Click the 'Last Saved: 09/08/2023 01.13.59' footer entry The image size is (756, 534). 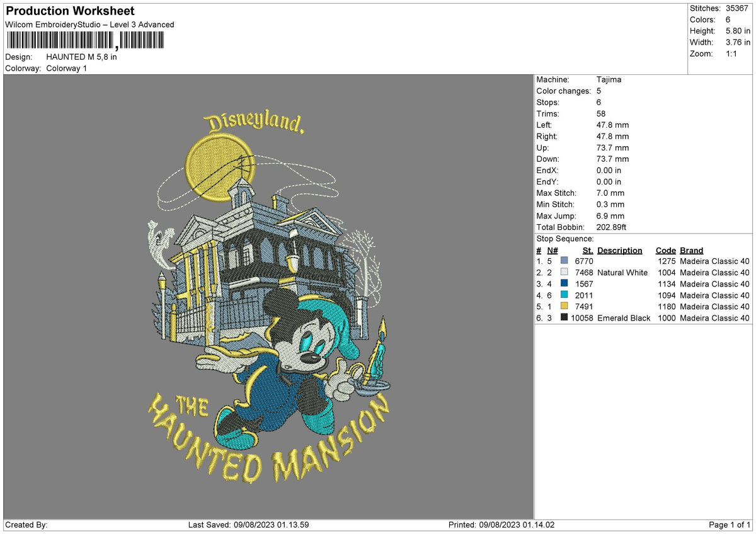[x=248, y=525]
